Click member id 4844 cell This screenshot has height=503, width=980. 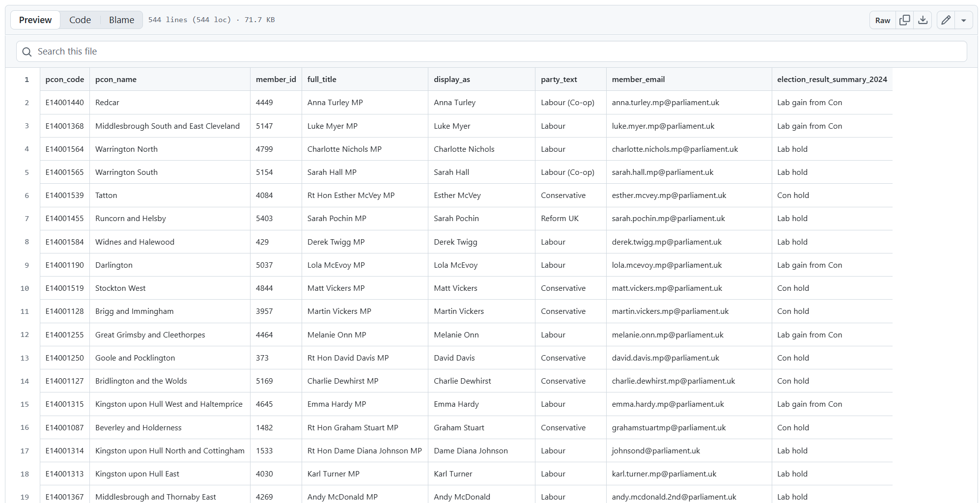(x=276, y=288)
